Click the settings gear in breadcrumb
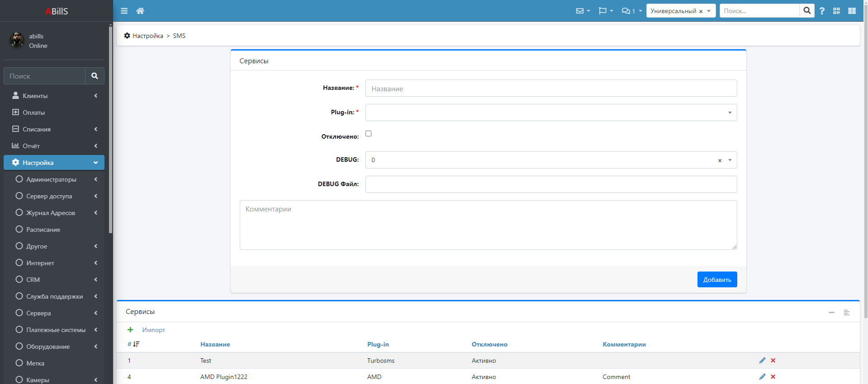 (127, 35)
